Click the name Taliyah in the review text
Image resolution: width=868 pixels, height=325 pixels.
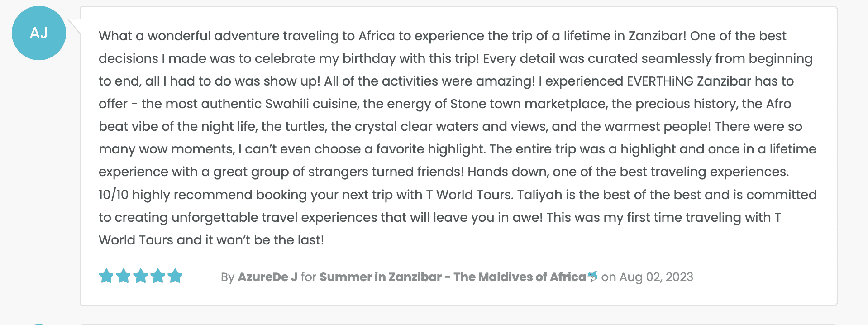[x=539, y=195]
